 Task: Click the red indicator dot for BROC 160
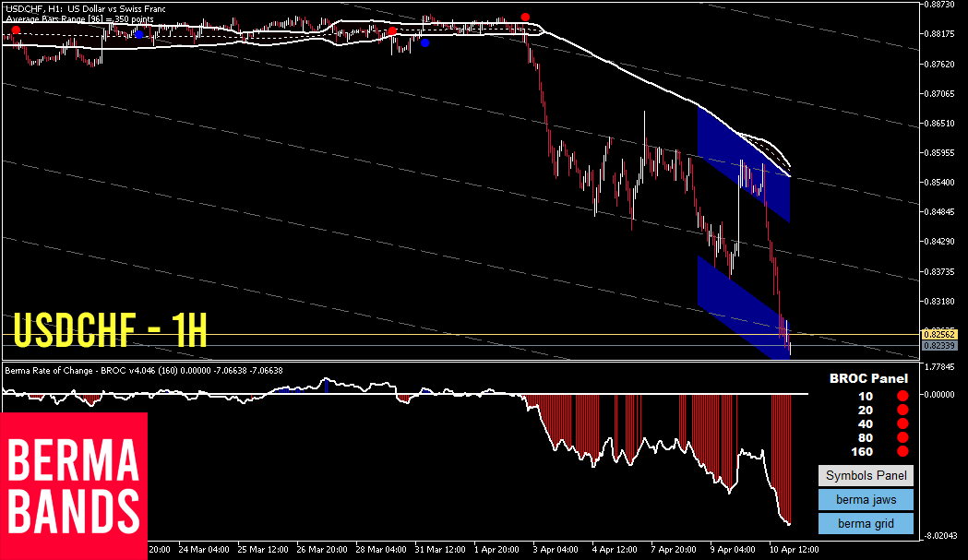902,451
